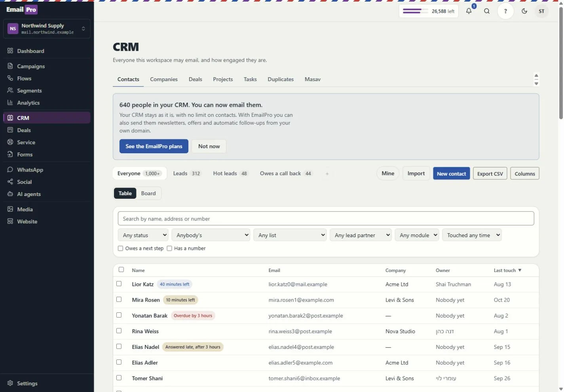Screen dimensions: 564x392
Task: Open the help question mark icon
Action: 505,11
